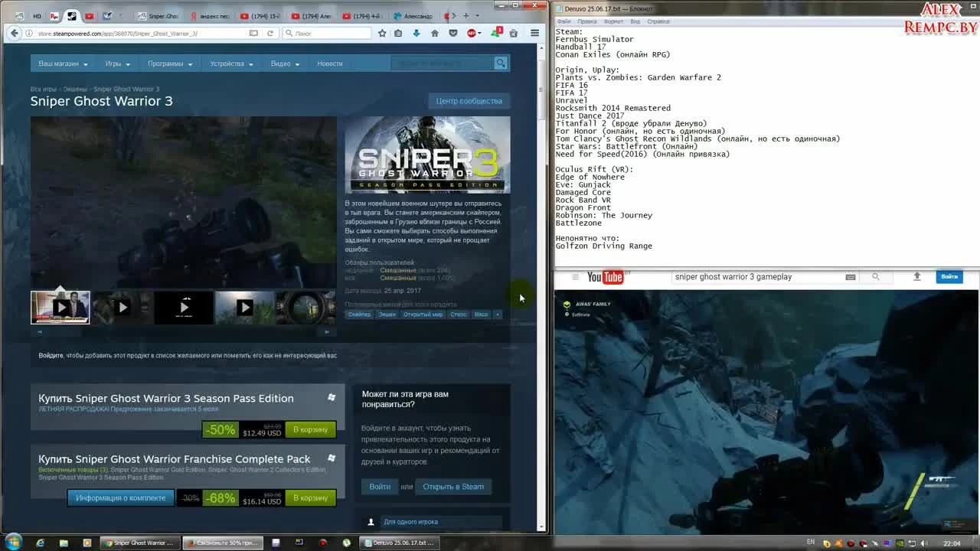Screen dimensions: 980x551
Task: Open the Pocket icon in the toolbar
Action: pyautogui.click(x=452, y=33)
